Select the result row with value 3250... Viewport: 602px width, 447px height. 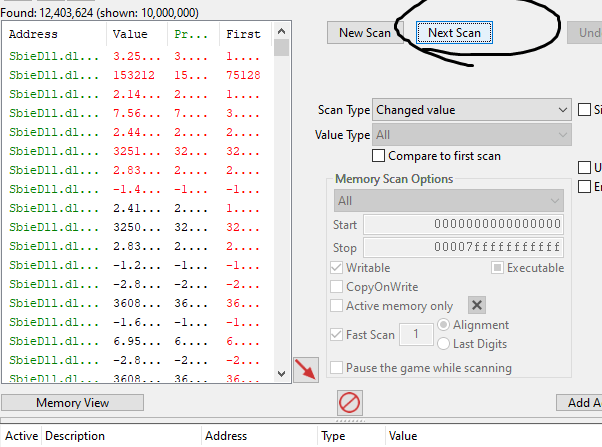tap(138, 227)
